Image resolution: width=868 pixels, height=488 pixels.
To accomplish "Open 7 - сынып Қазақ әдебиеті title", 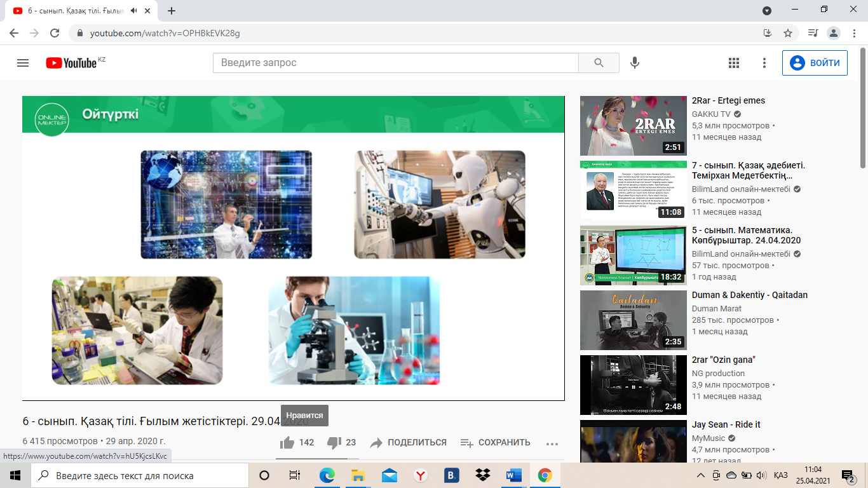I will [x=749, y=170].
